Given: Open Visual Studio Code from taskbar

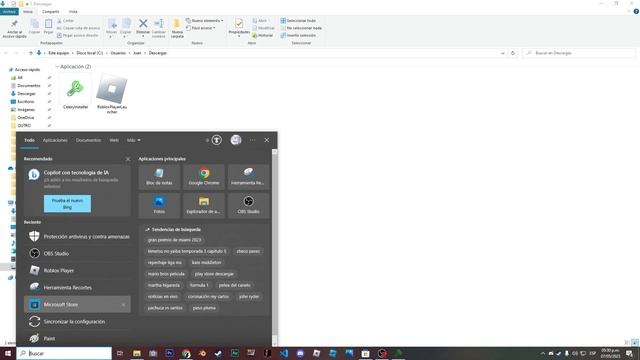Looking at the screenshot, I should 284,353.
